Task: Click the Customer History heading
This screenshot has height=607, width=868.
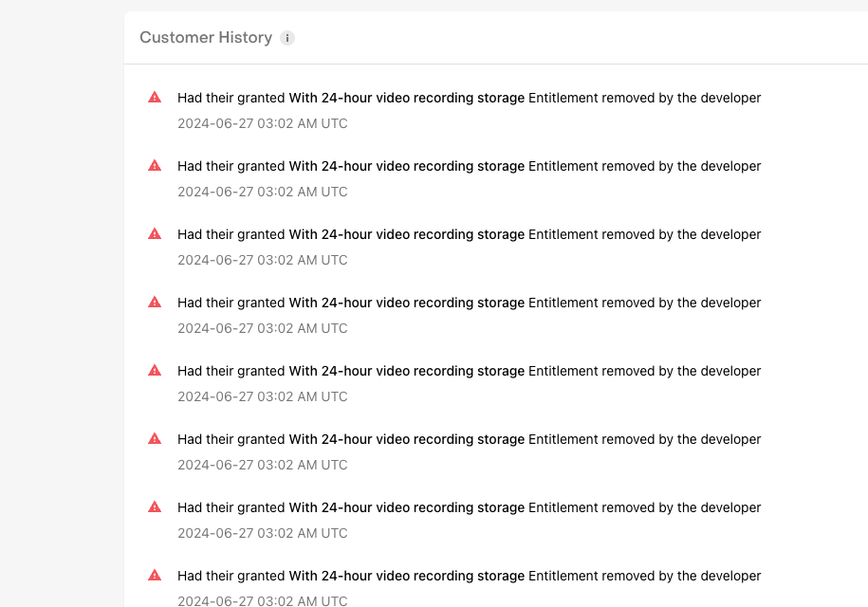Action: pyautogui.click(x=206, y=38)
